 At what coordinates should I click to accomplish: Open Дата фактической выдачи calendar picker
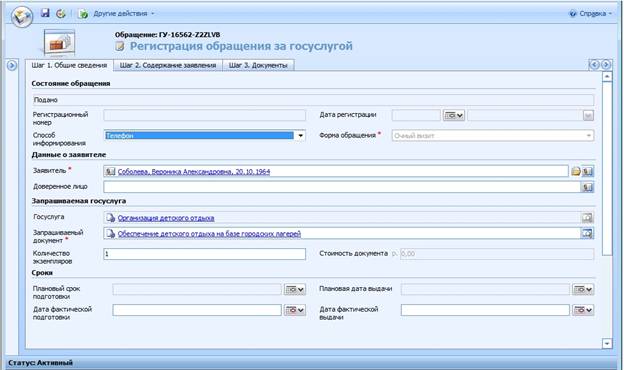click(583, 310)
